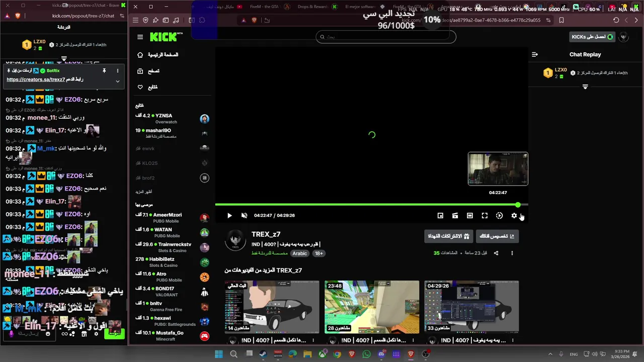Viewport: 644px width, 362px height.
Task: Select the Arabic language tag
Action: (x=300, y=253)
